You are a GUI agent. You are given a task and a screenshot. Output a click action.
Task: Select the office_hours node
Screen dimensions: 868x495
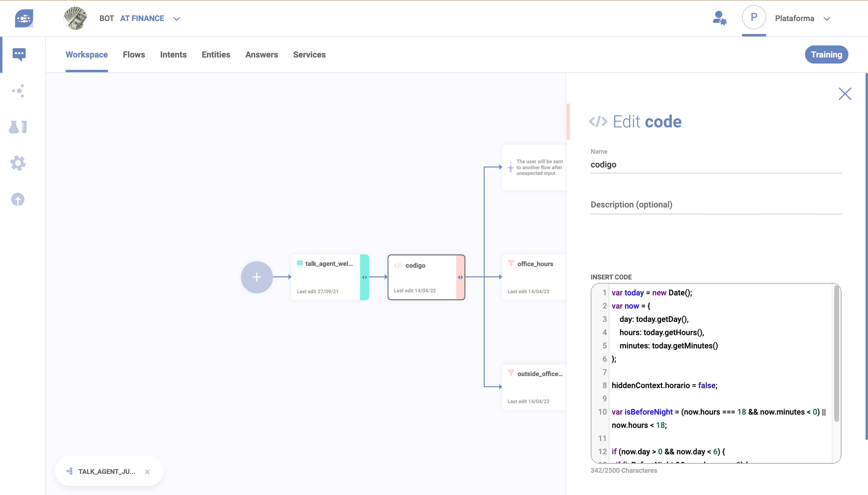click(534, 277)
